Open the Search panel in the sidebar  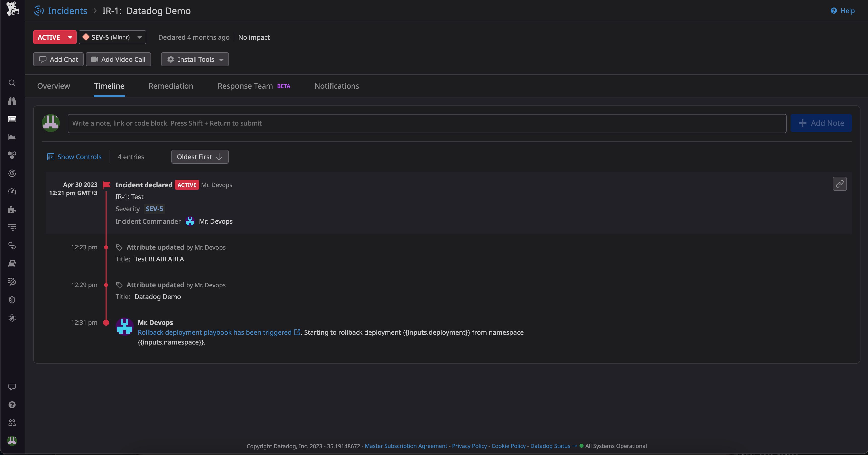point(12,83)
